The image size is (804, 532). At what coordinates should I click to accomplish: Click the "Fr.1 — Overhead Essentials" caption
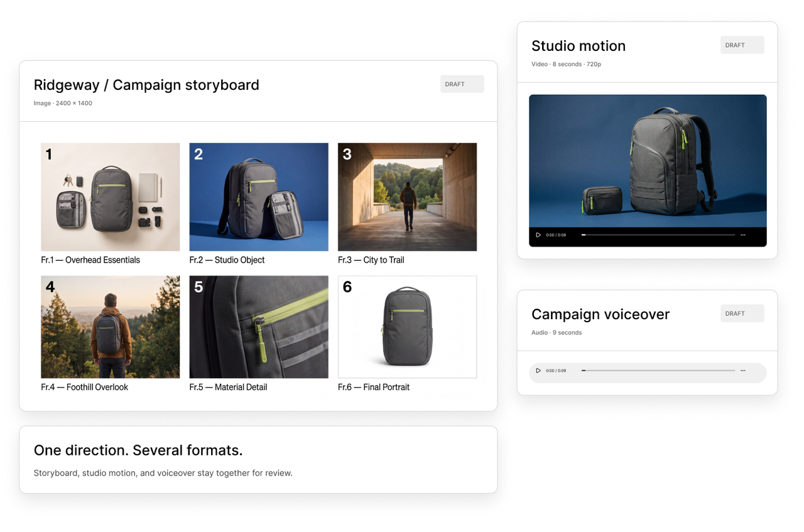click(x=90, y=260)
